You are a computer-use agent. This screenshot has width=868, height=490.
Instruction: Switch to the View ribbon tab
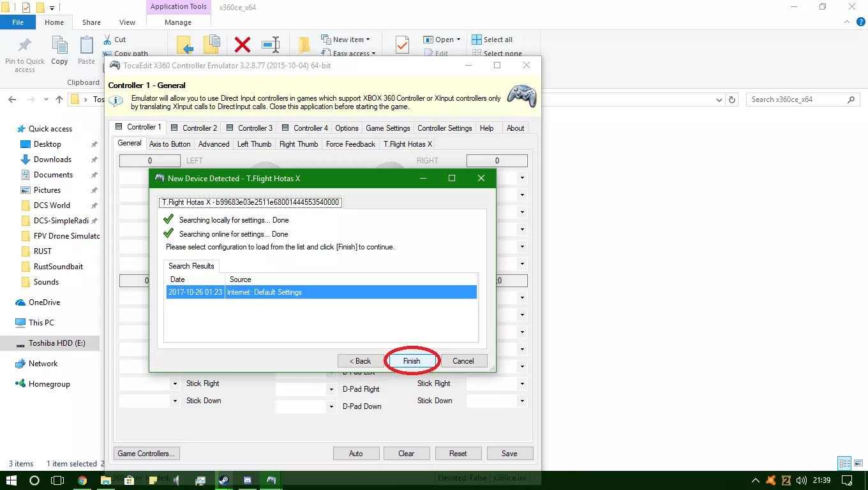pos(128,22)
